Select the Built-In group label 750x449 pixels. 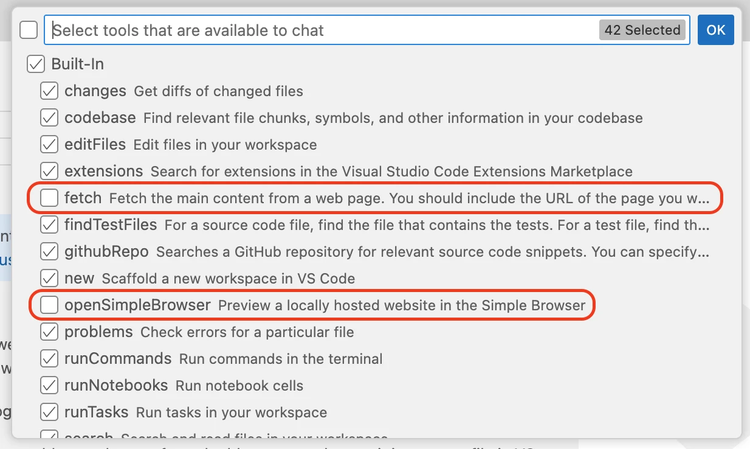[79, 64]
